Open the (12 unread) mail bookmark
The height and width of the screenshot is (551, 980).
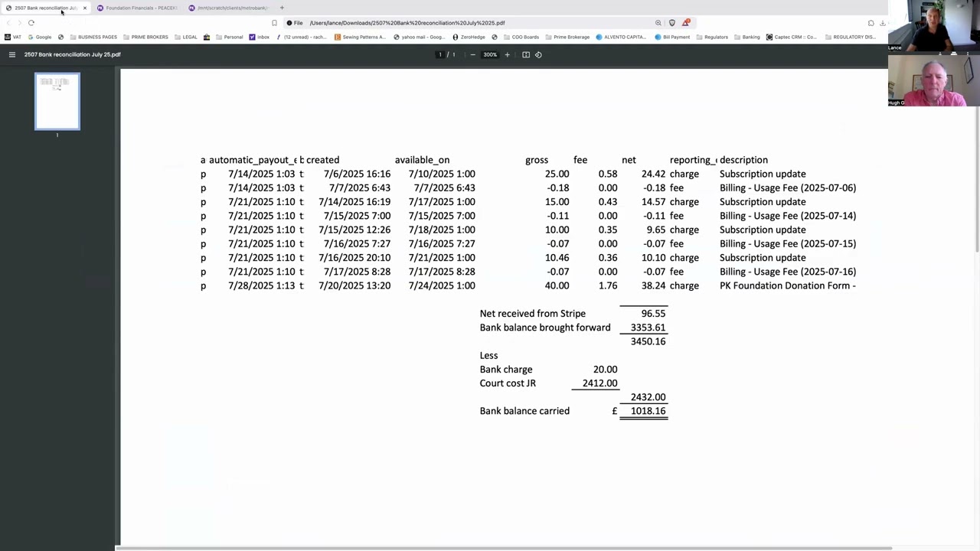(x=301, y=37)
